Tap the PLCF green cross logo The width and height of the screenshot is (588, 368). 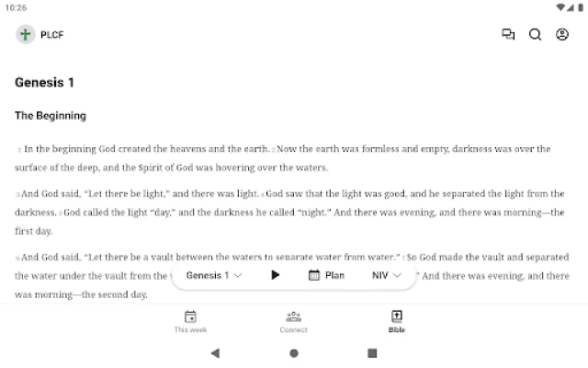click(25, 35)
